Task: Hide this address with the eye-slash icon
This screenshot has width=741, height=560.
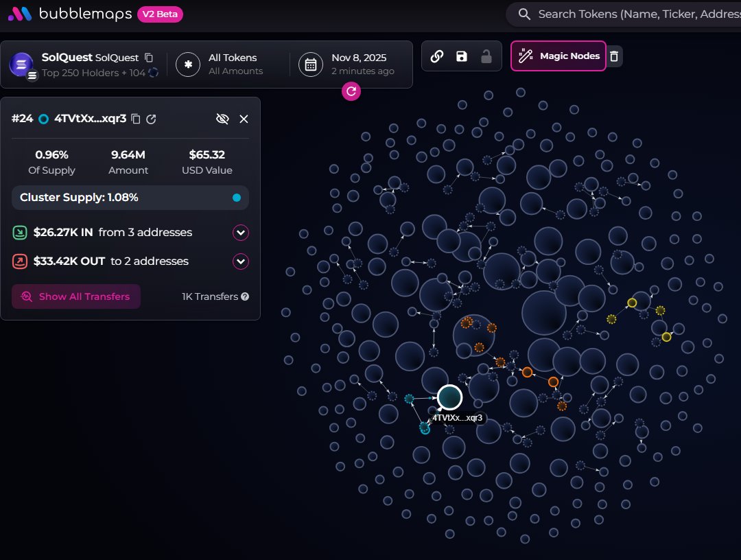Action: pos(222,119)
